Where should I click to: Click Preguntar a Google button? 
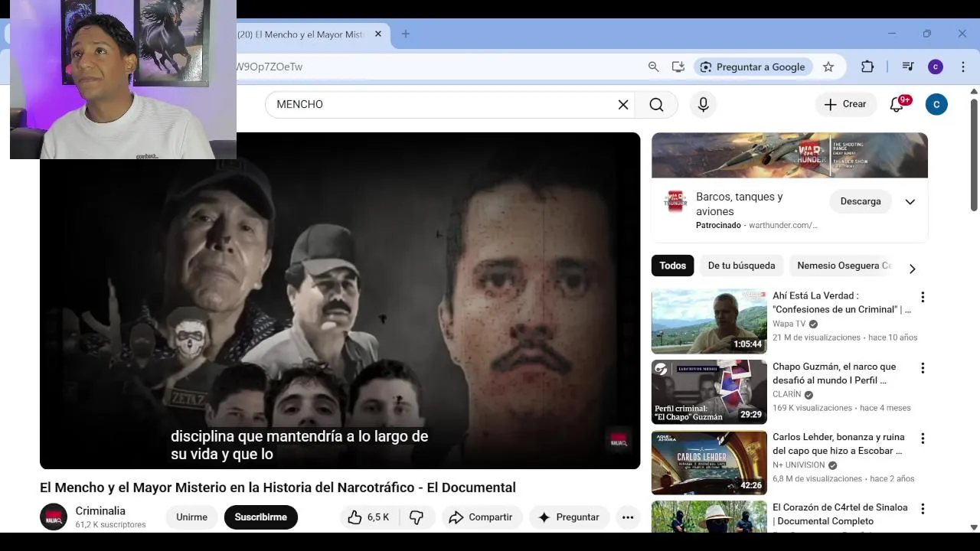753,67
